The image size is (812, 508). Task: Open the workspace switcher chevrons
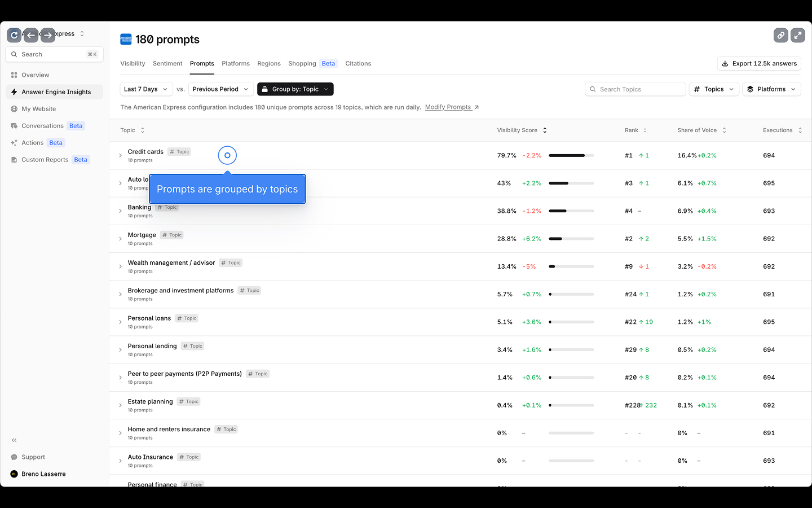click(x=82, y=34)
